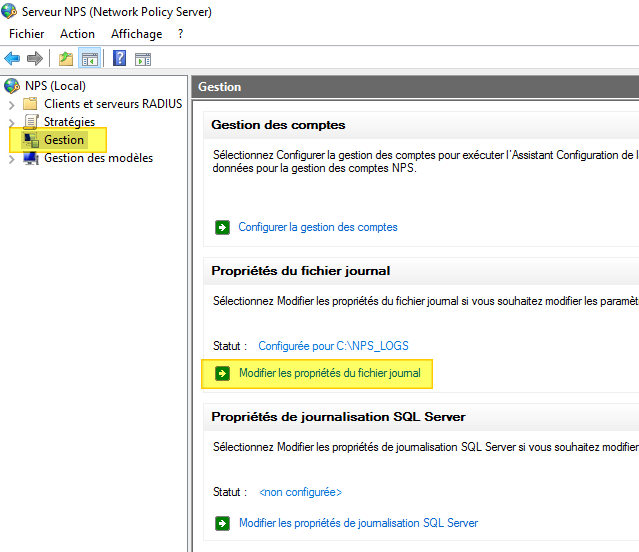Open the Fichier menu
Viewport: 639px width, 552px height.
coord(27,34)
